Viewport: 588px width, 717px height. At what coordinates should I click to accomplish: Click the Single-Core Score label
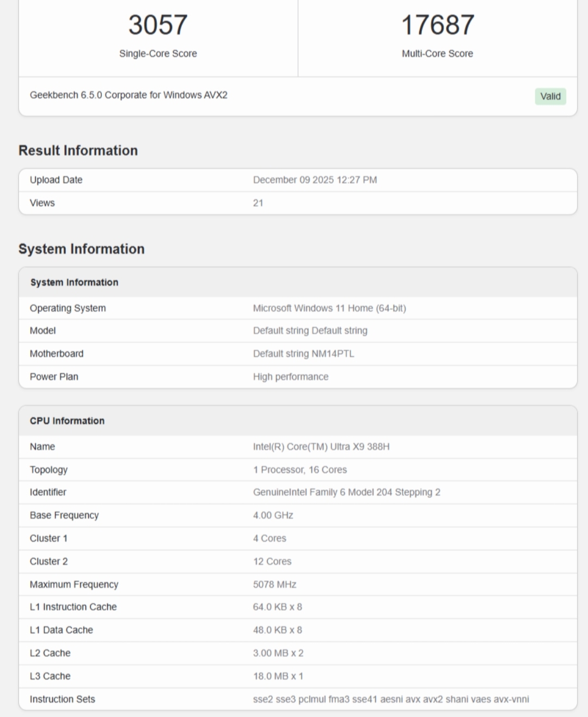tap(158, 53)
